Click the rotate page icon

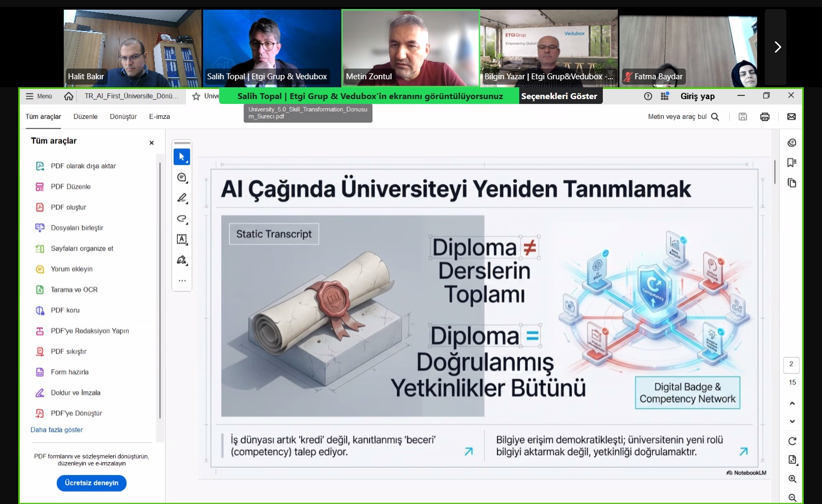(x=792, y=441)
